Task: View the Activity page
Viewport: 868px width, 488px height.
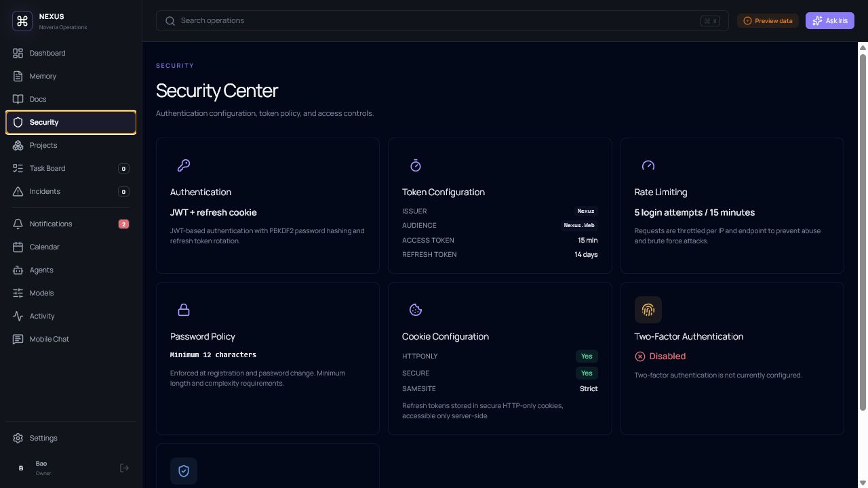Action: 71,316
